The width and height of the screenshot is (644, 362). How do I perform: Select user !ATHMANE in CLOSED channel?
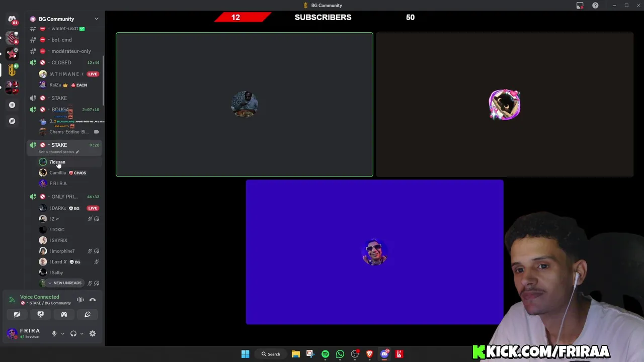69,74
